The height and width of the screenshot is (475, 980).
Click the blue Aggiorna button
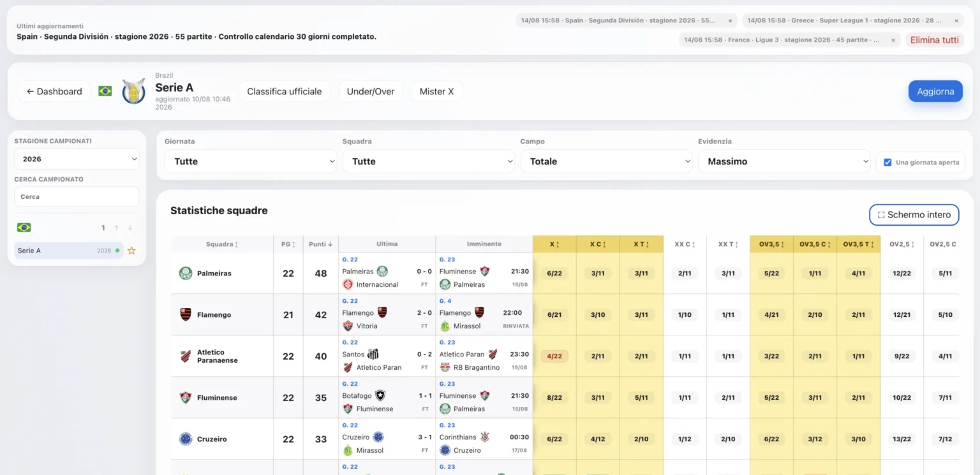(935, 91)
